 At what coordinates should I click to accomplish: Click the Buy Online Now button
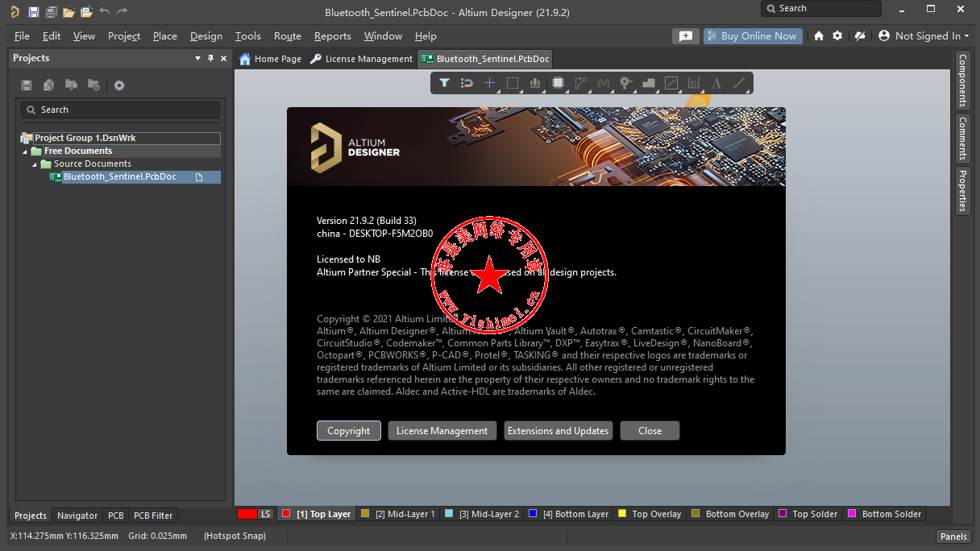[751, 36]
